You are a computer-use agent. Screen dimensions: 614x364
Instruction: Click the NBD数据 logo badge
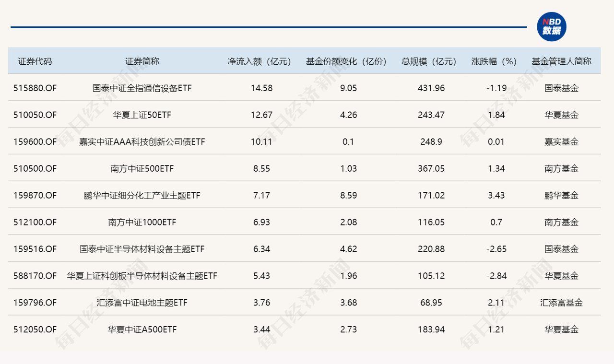pos(552,27)
